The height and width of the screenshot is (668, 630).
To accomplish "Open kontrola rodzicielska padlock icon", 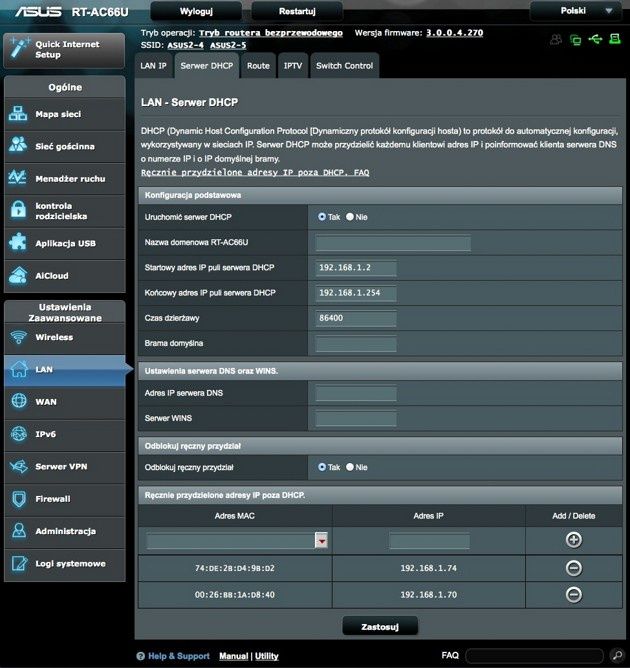I will point(18,210).
